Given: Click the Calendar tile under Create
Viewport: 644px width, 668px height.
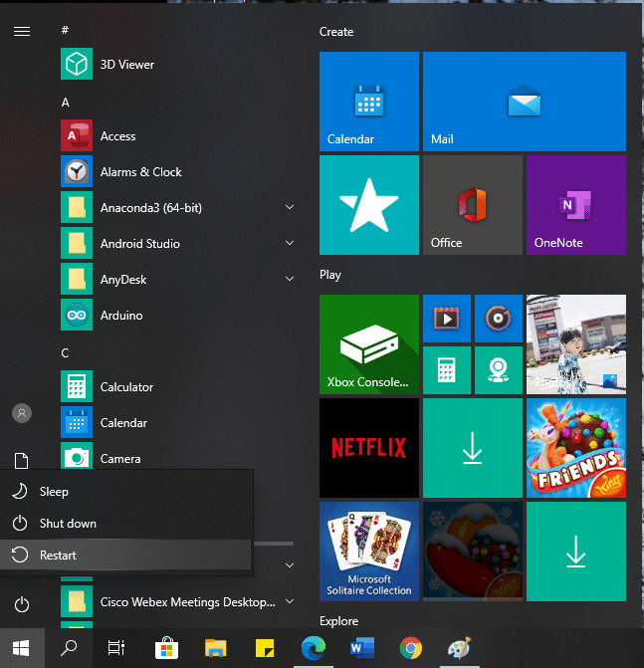Looking at the screenshot, I should (369, 102).
